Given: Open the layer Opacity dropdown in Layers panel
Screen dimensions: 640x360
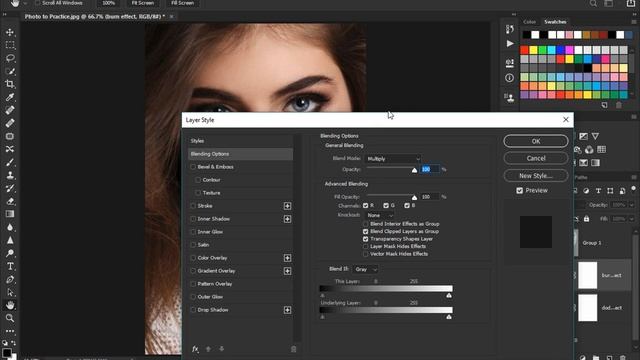Looking at the screenshot, I should coord(632,205).
